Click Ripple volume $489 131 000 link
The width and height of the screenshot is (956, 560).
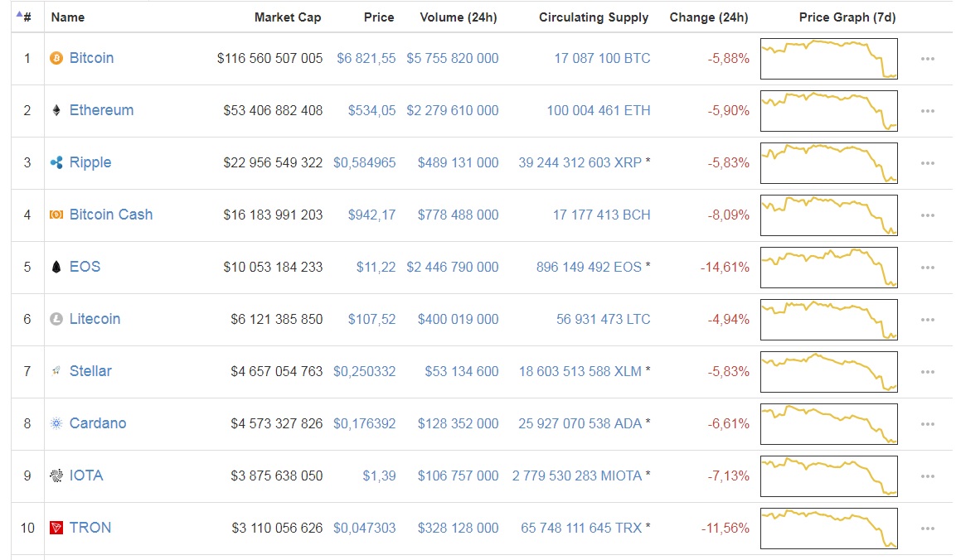pos(458,162)
